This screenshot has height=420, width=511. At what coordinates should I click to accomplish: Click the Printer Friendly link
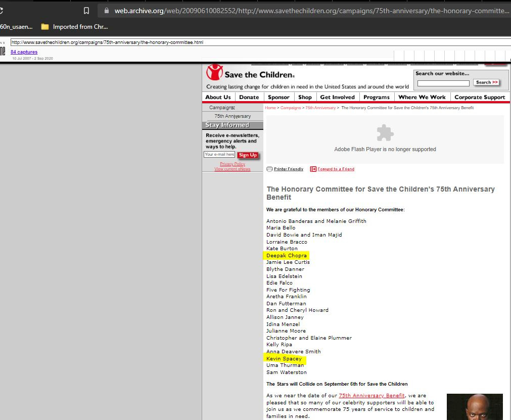(x=289, y=169)
